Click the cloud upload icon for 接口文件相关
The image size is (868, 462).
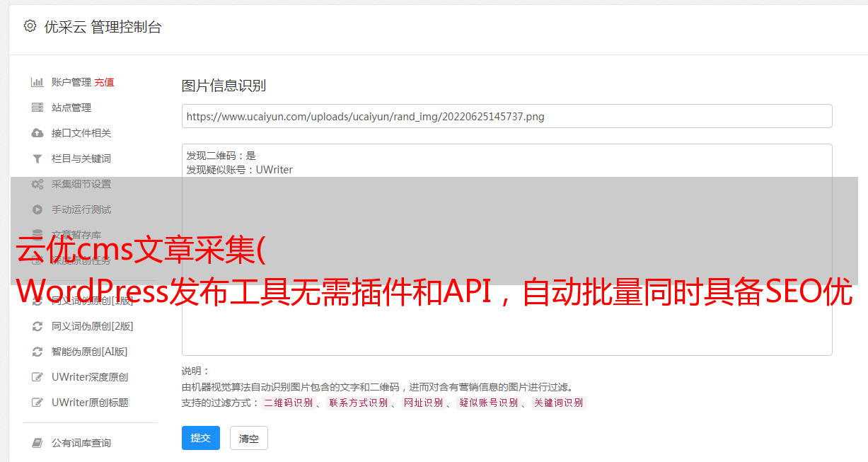click(37, 133)
